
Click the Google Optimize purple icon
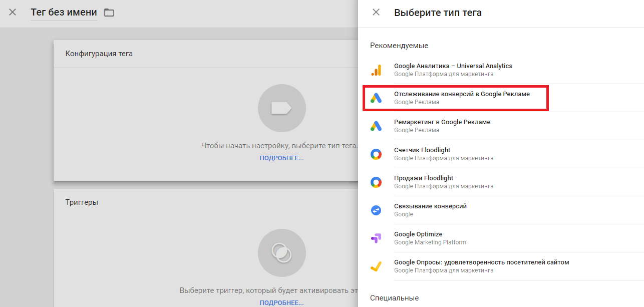(x=376, y=238)
